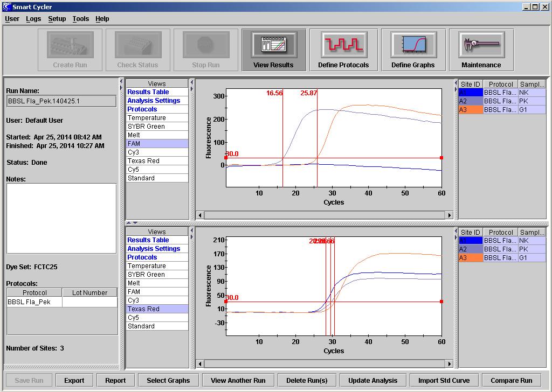Viewport: 552px width, 392px height.
Task: Select Melt in the lower Views list
Action: [157, 283]
